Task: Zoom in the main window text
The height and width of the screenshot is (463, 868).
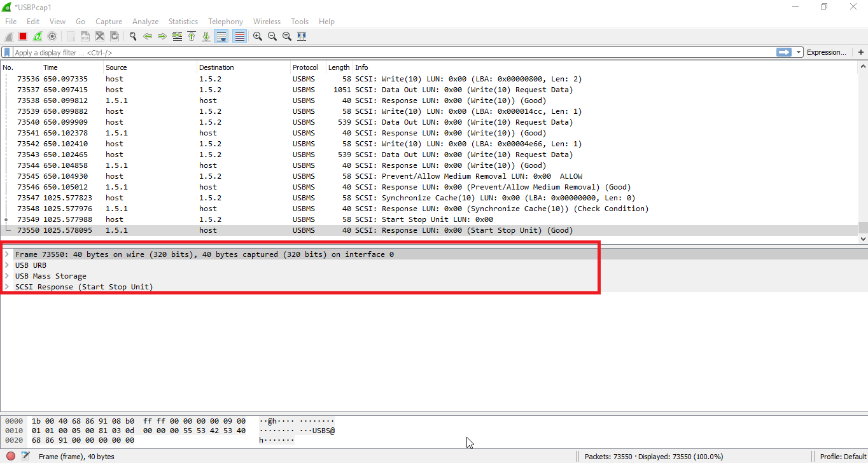Action: [x=257, y=36]
